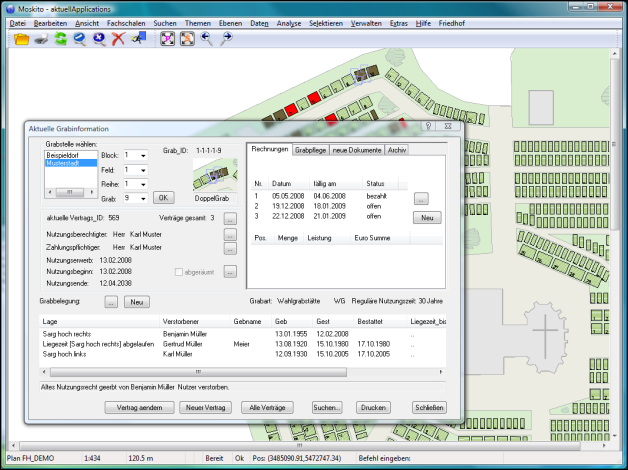Open the Bearbeiten menu
The height and width of the screenshot is (470, 628).
[50, 23]
